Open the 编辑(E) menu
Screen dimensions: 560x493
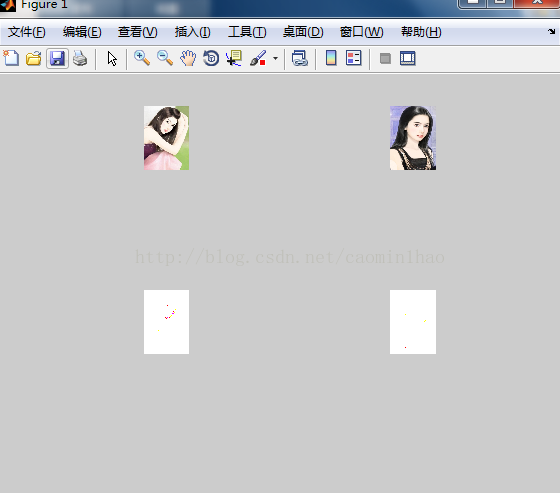(82, 32)
